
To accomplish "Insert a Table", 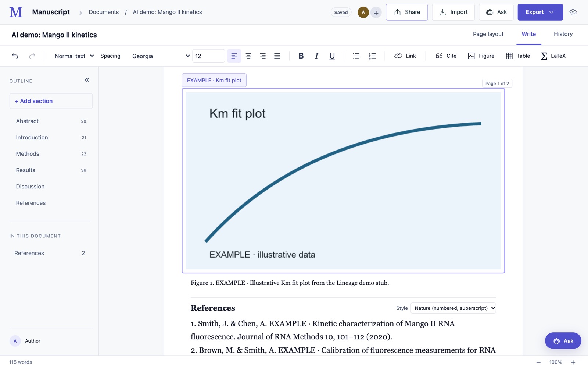I will [x=518, y=56].
